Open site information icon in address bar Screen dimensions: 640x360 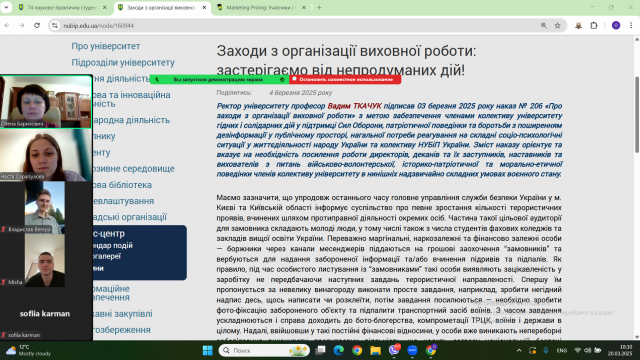[55, 25]
